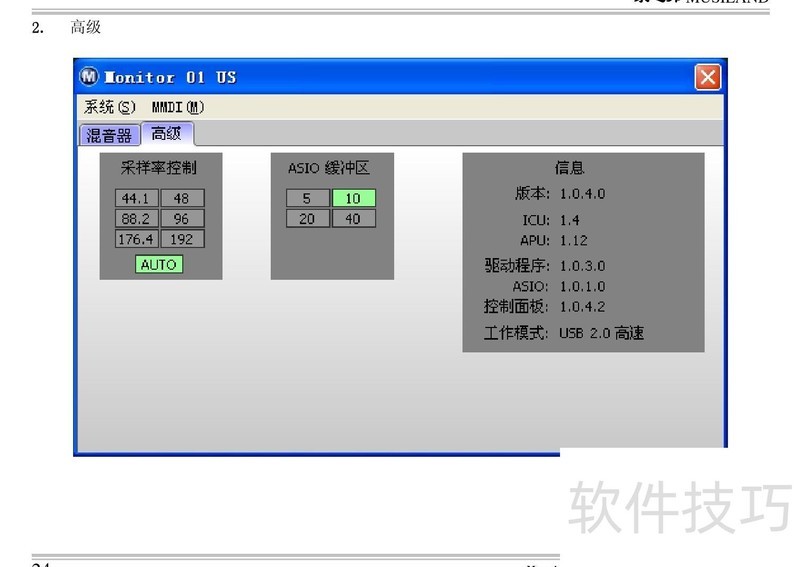Click the 采样率控制 panel heading
Image resolution: width=800 pixels, height=567 pixels.
(159, 169)
